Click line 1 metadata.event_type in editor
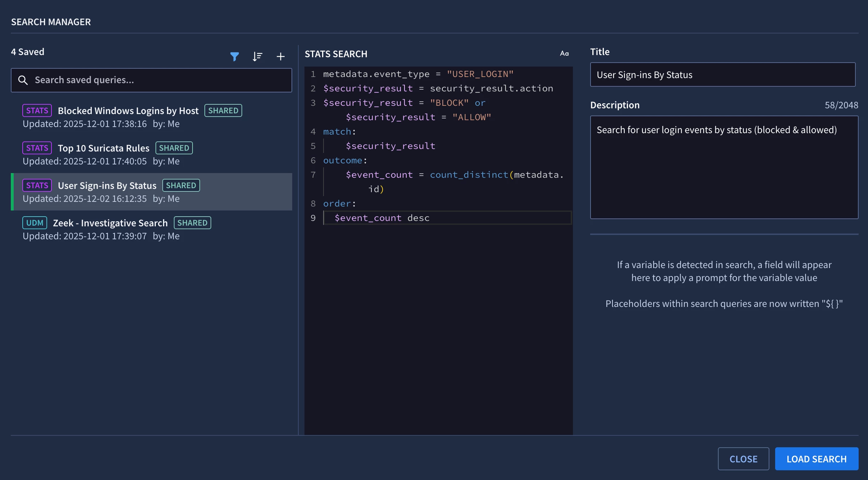Image resolution: width=868 pixels, height=480 pixels. coord(376,74)
